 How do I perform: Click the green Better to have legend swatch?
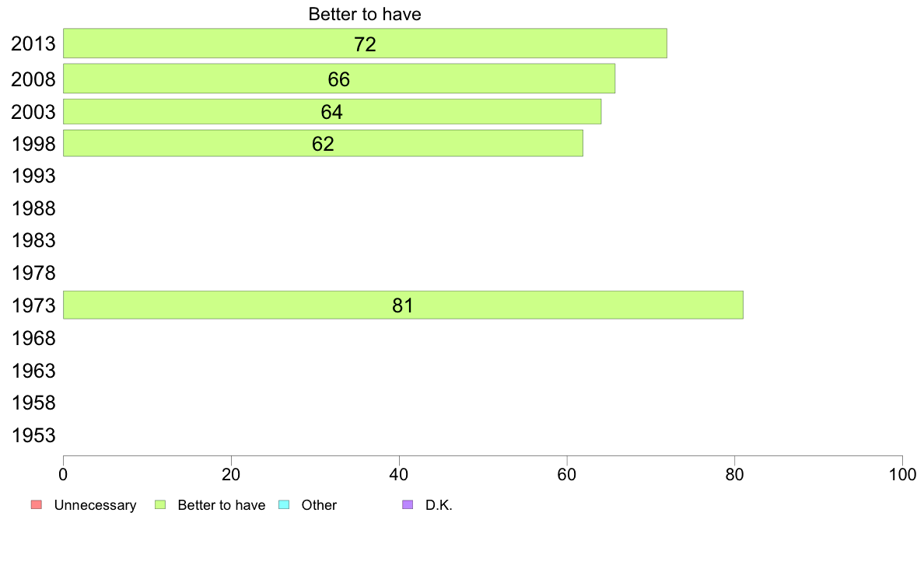pyautogui.click(x=160, y=505)
